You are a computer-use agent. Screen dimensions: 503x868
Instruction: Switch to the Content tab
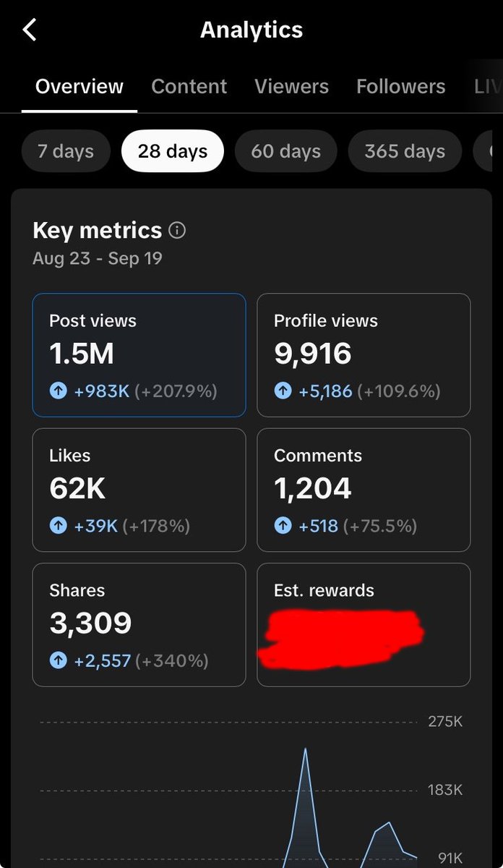(x=189, y=87)
